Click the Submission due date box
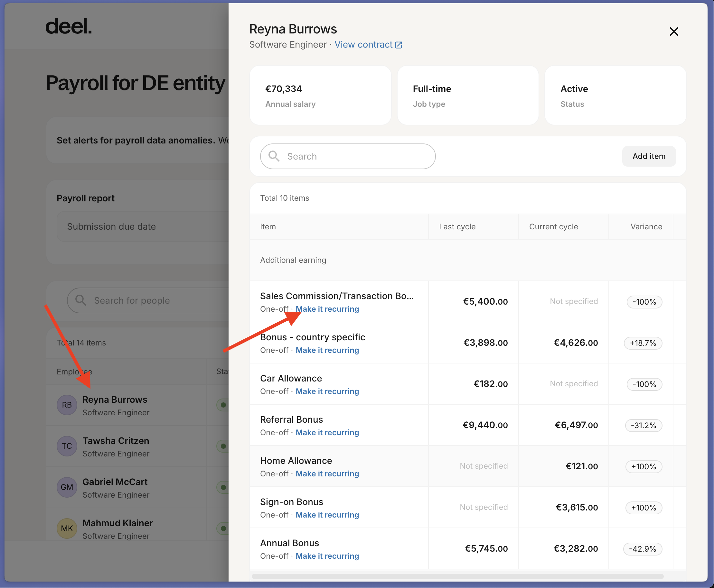 [x=143, y=226]
